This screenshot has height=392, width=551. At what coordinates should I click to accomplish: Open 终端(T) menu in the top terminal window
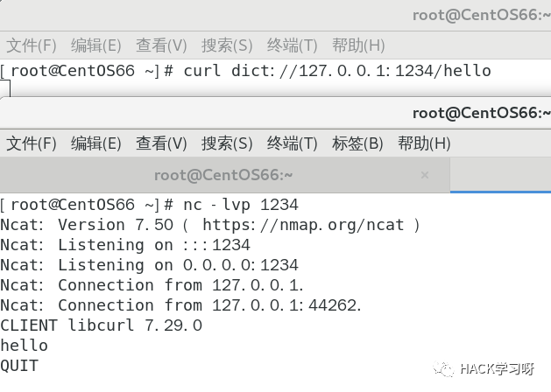(293, 45)
